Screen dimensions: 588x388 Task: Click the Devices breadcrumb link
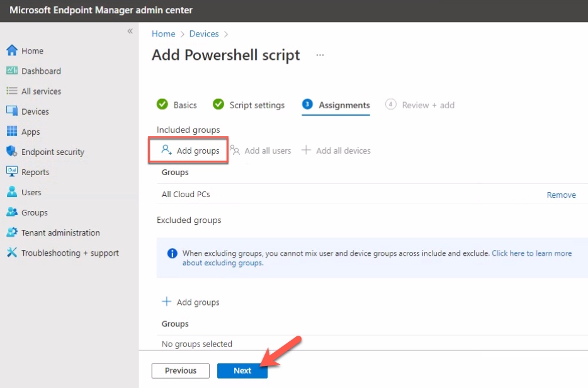tap(203, 34)
